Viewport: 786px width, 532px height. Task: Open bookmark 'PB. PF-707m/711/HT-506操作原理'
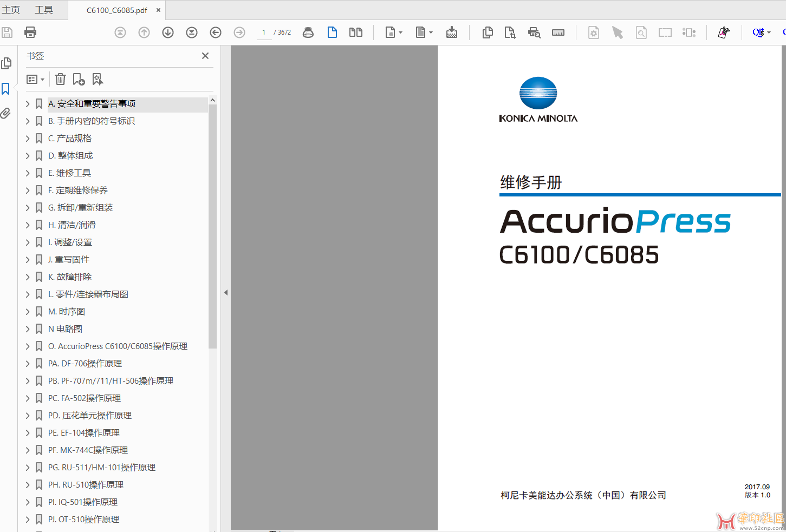point(111,381)
